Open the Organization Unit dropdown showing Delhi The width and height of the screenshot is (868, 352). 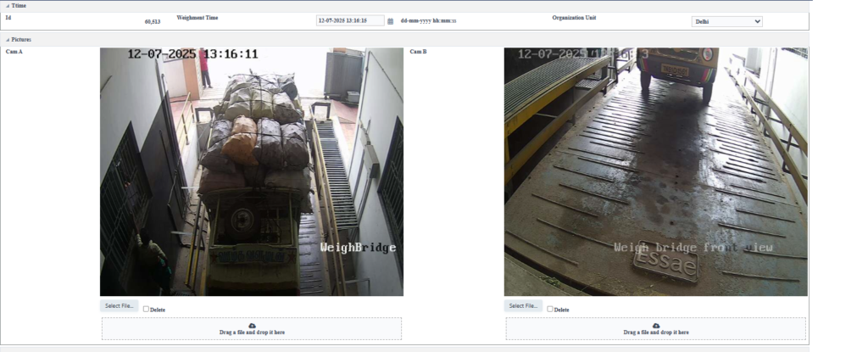[x=726, y=21]
